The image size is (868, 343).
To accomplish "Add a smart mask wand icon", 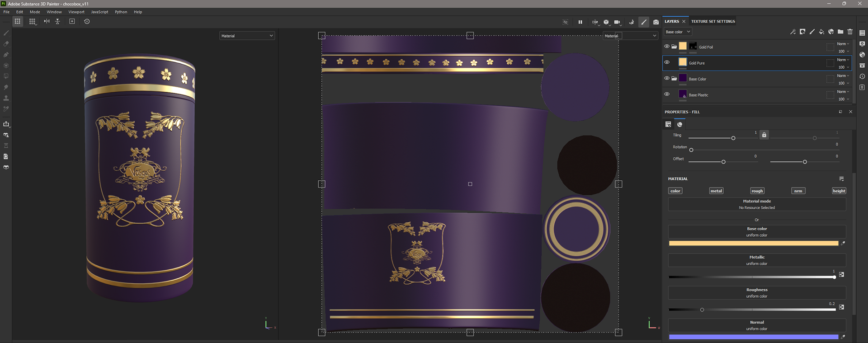I will click(x=793, y=32).
